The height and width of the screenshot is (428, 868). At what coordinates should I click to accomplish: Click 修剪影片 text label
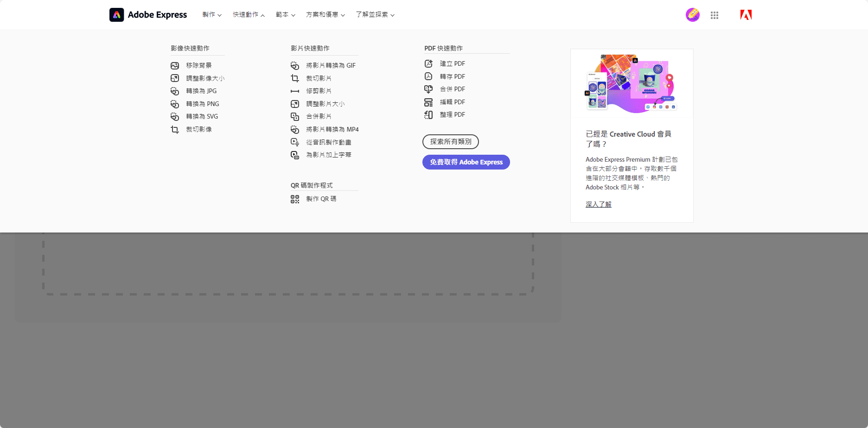pos(319,91)
